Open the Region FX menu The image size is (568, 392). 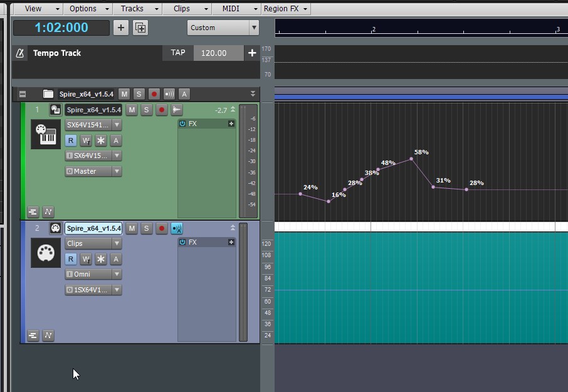(x=285, y=8)
